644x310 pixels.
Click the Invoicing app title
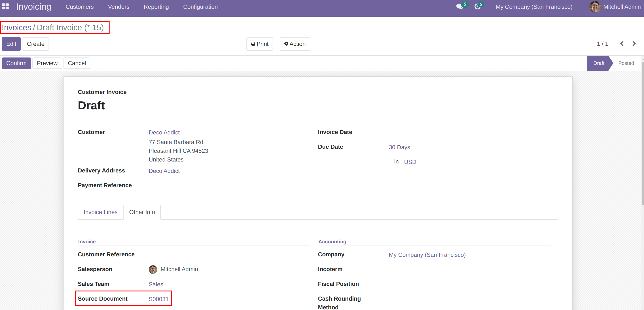click(34, 6)
